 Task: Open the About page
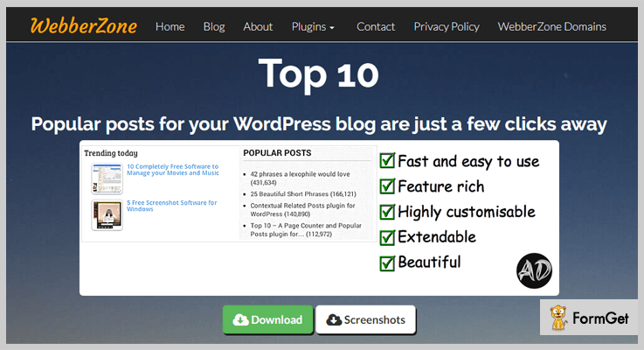click(258, 27)
